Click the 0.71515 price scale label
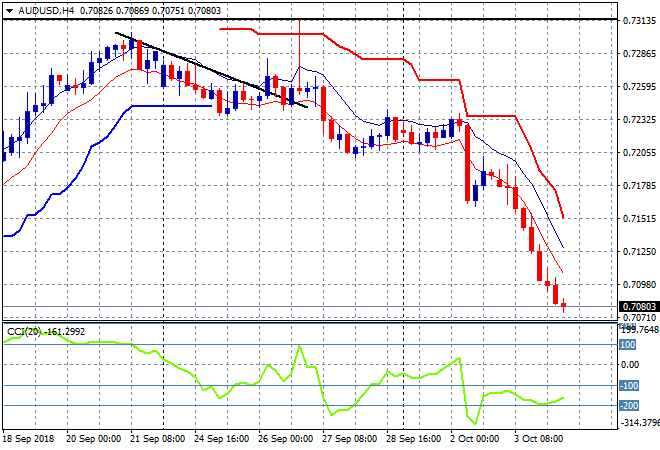The width and height of the screenshot is (660, 450). pos(639,218)
